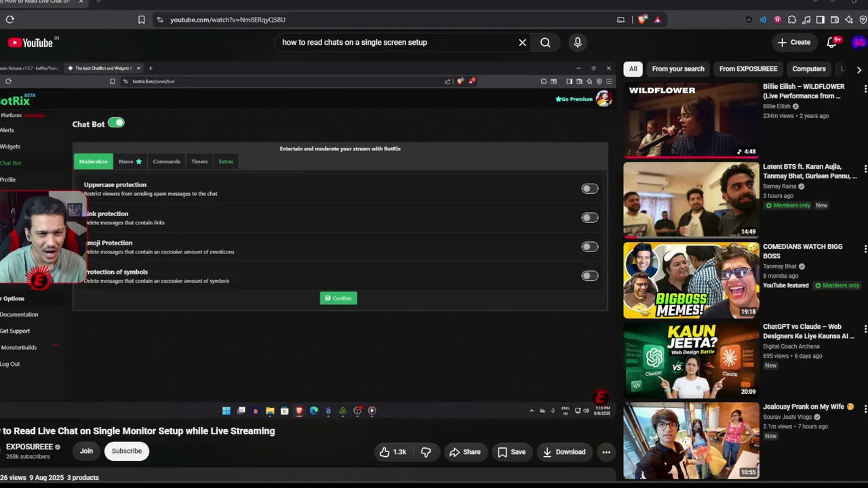Click the Brave icon in the video's taskbar

tap(299, 411)
